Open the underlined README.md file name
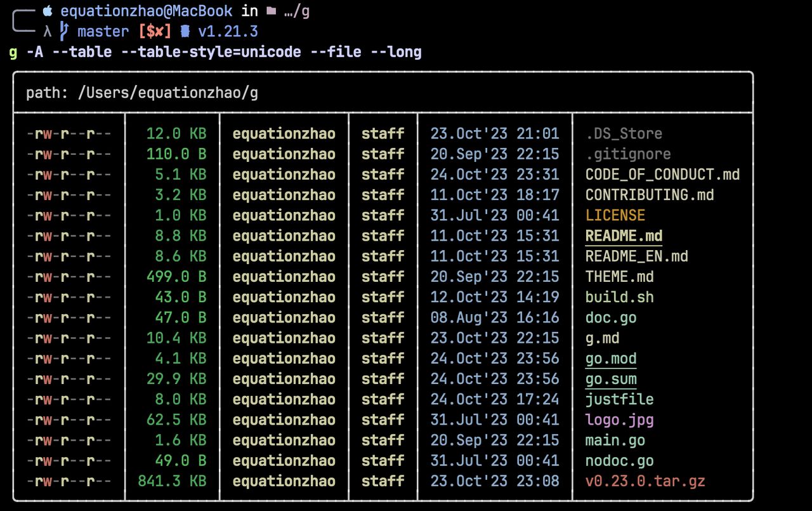 tap(624, 236)
